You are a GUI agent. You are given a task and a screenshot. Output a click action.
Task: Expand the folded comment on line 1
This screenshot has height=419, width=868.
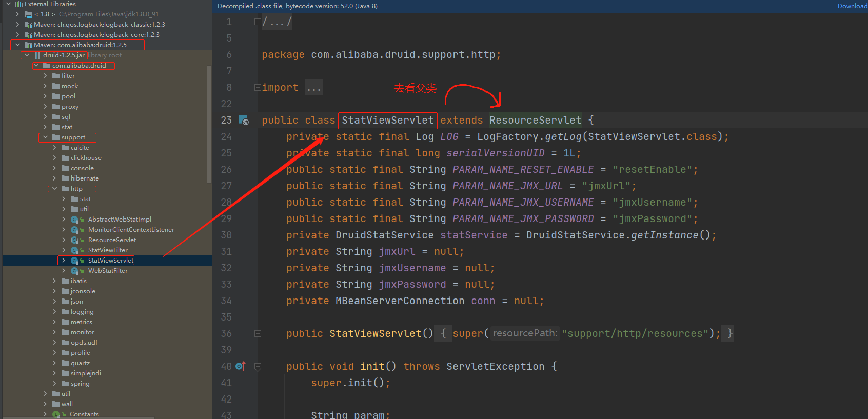(x=258, y=22)
